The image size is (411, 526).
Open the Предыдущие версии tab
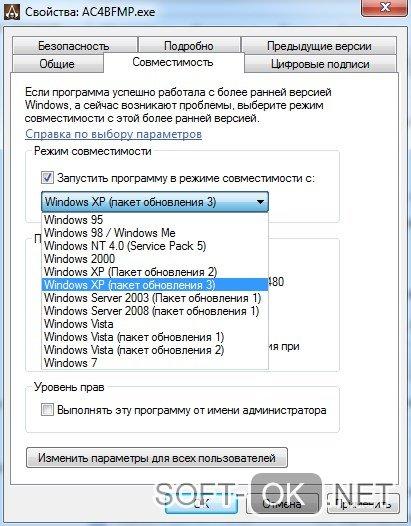point(319,46)
